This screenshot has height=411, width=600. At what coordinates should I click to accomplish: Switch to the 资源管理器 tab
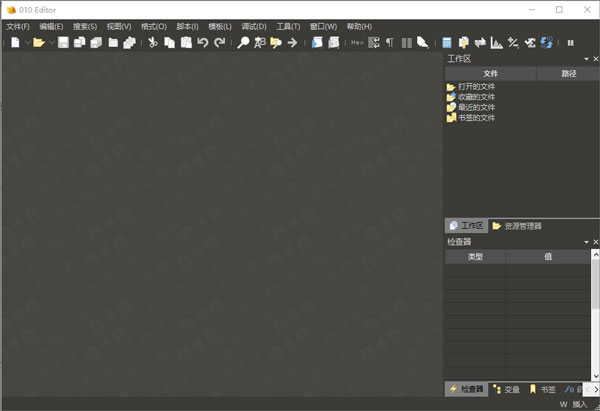(x=517, y=226)
